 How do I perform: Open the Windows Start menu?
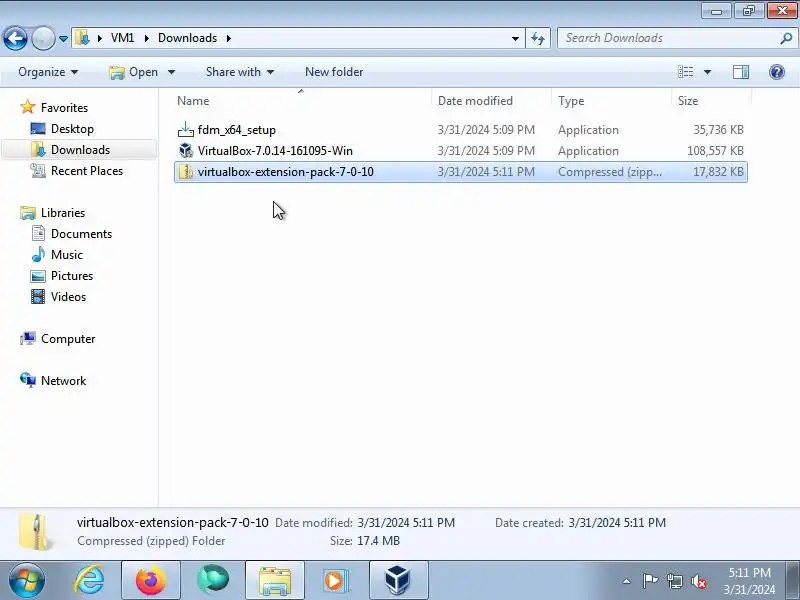(x=27, y=580)
